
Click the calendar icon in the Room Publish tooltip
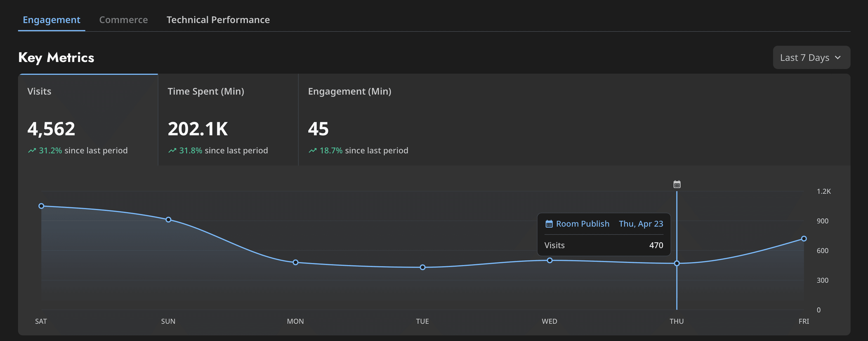(x=549, y=224)
